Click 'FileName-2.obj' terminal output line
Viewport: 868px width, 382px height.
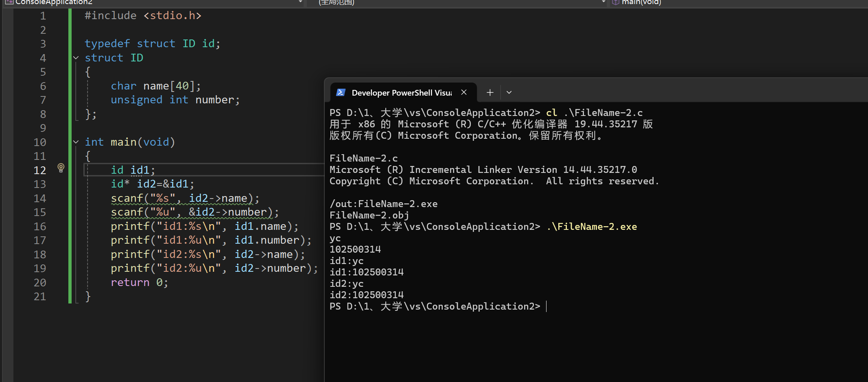pos(369,215)
